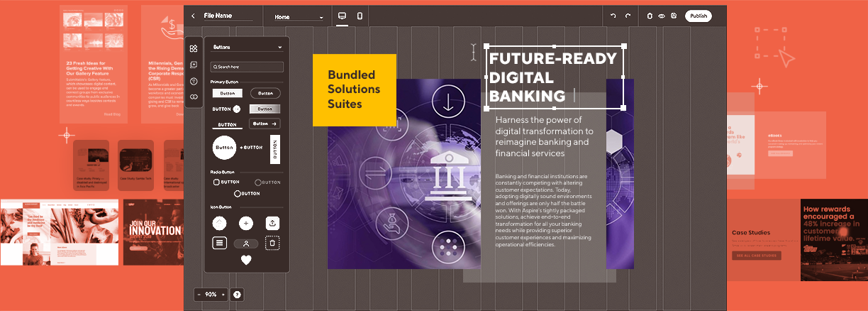The image size is (868, 311).
Task: Increase zoom with the plus button
Action: click(223, 295)
